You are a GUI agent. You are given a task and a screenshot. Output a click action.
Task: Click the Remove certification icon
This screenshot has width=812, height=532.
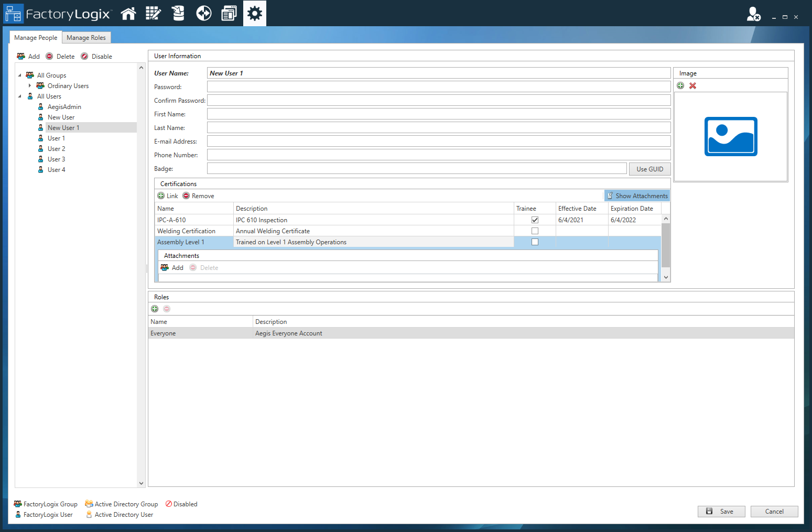pyautogui.click(x=186, y=196)
